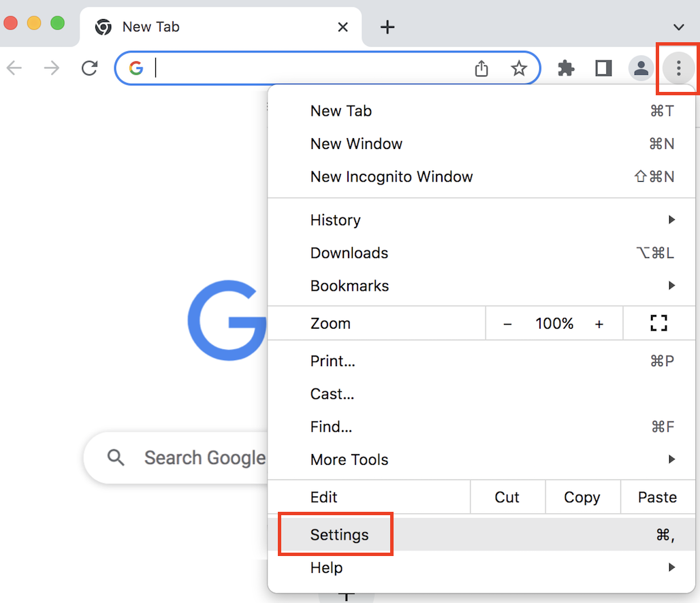The width and height of the screenshot is (700, 603).
Task: Enter fullscreen mode from Zoom row
Action: pos(658,323)
